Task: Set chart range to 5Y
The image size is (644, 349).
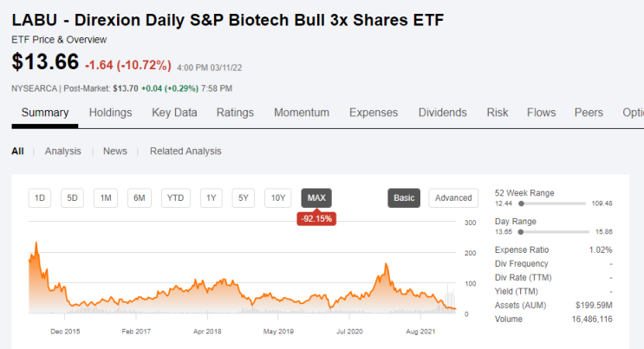Action: point(244,198)
